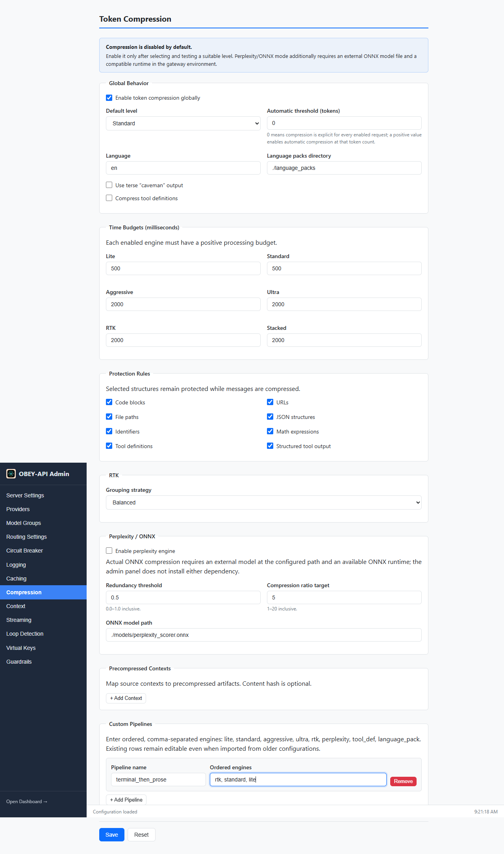Focus the Standard time budget field
Image resolution: width=504 pixels, height=854 pixels.
(344, 268)
